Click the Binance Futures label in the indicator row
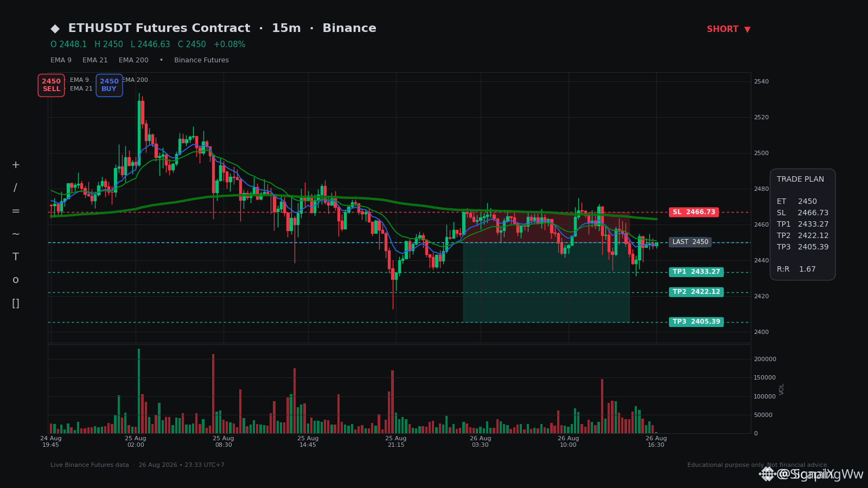 pos(201,60)
